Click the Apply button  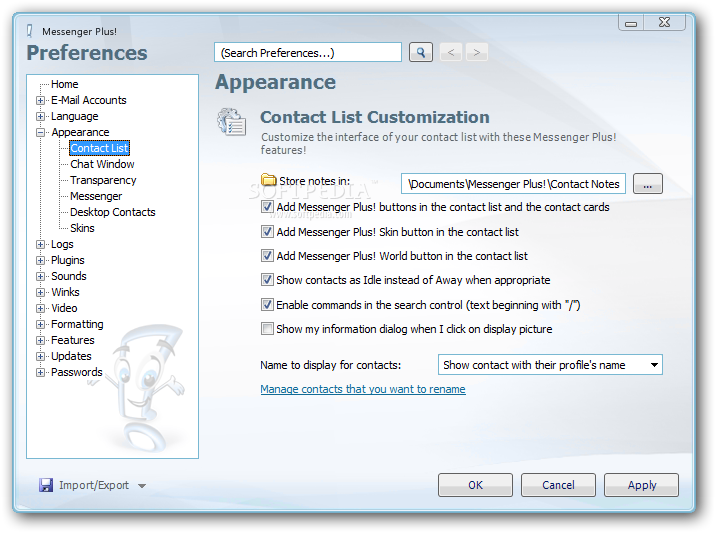642,485
